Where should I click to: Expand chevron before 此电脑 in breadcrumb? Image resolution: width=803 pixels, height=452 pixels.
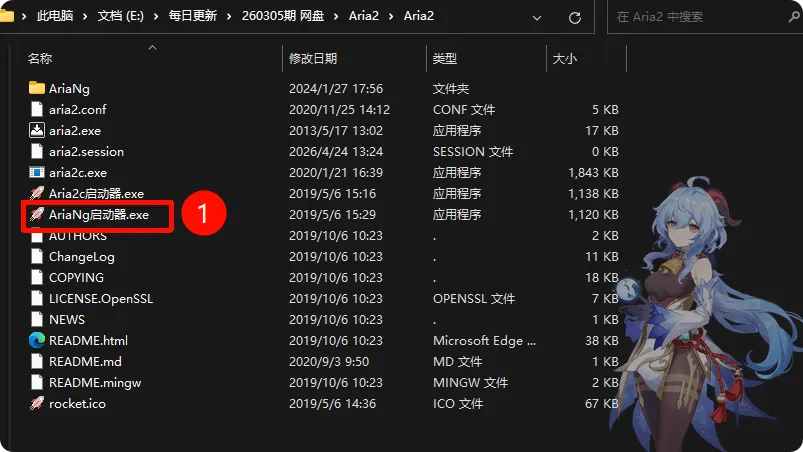tap(24, 16)
